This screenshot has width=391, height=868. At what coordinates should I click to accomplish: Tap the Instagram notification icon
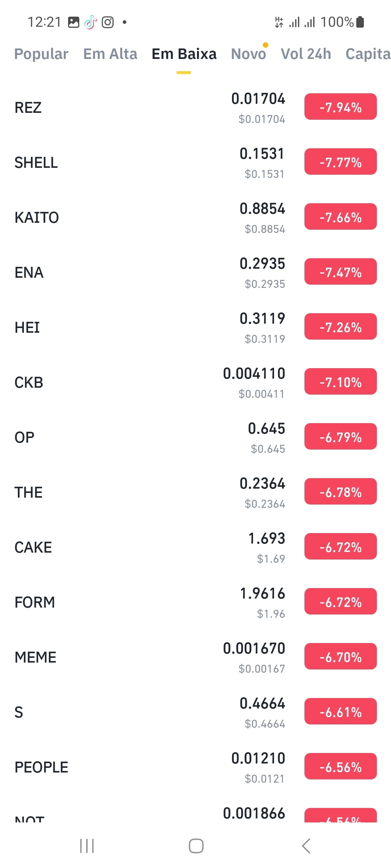point(108,22)
